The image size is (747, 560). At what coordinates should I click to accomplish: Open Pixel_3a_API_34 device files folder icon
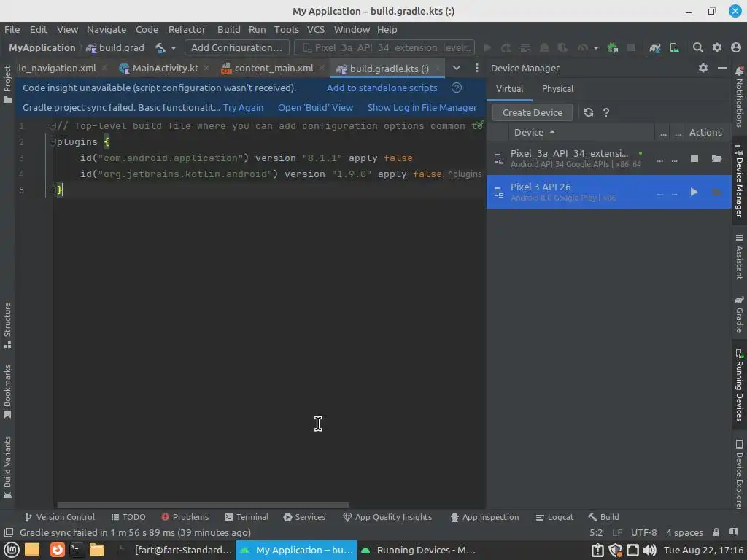pos(716,158)
